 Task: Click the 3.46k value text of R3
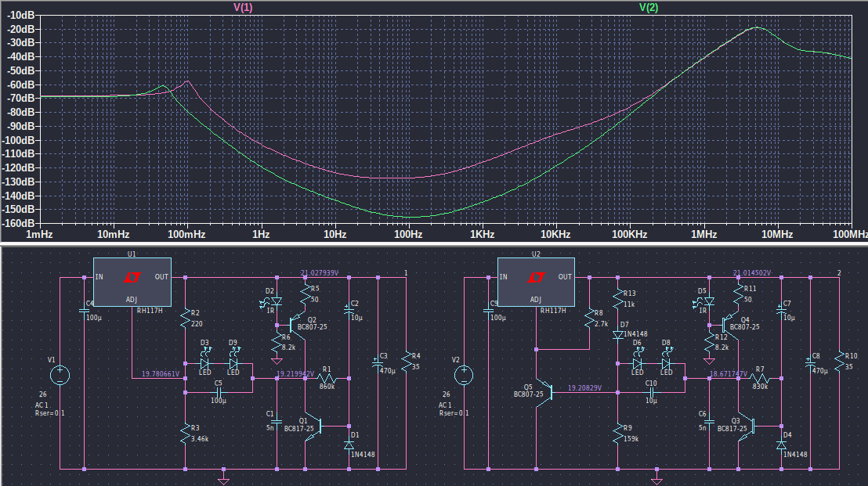point(200,439)
